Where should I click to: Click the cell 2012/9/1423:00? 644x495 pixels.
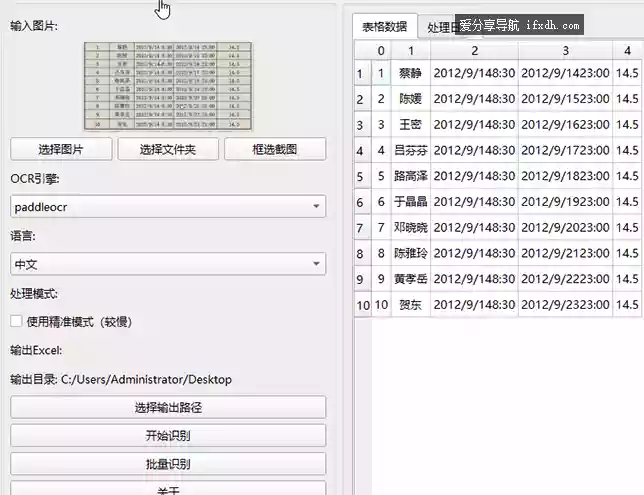pos(566,73)
